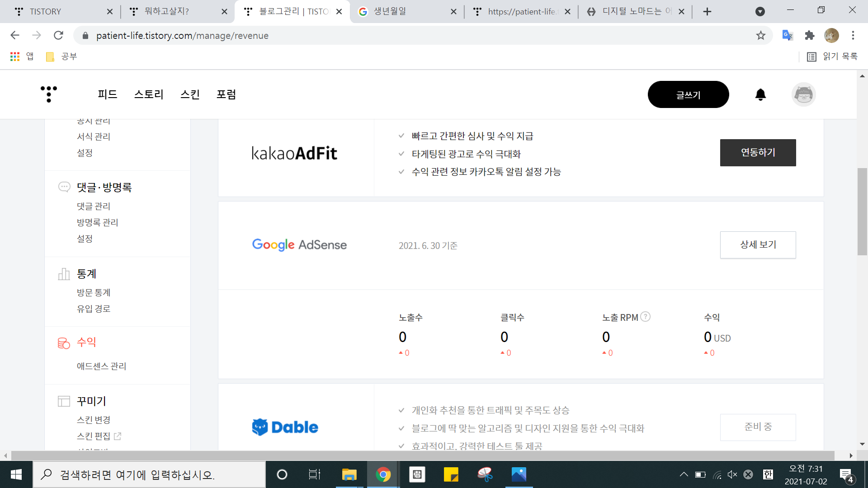The height and width of the screenshot is (488, 868).
Task: Open 스킨 변경 sidebar link
Action: tap(94, 420)
